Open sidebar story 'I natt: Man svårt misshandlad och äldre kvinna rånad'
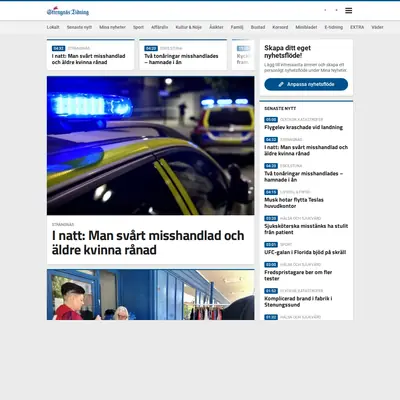The image size is (400, 400). coord(306,150)
